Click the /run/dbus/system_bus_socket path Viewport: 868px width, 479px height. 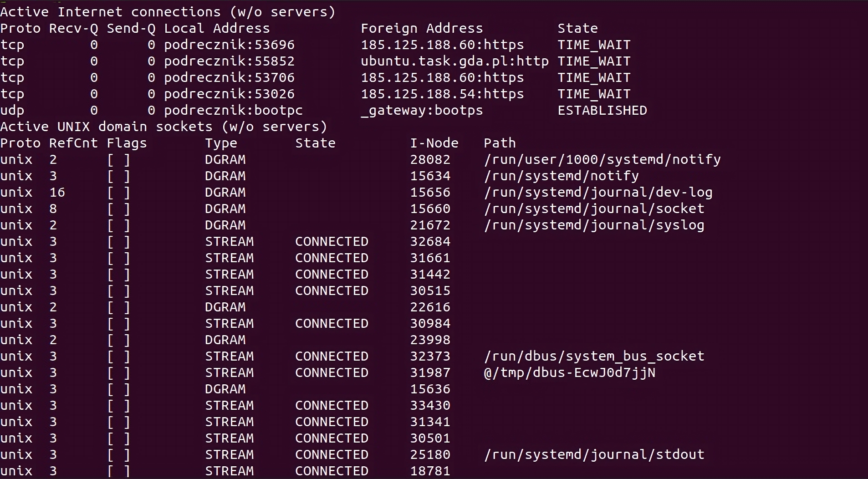[594, 356]
